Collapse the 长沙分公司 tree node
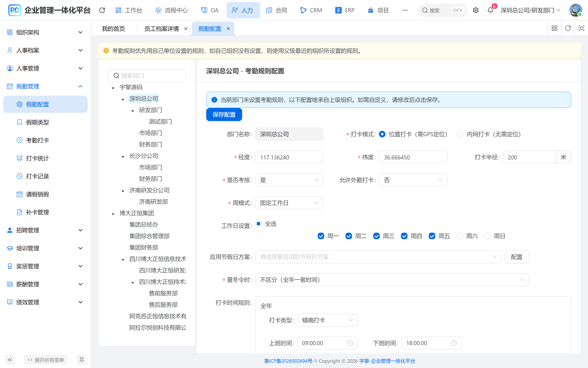588x368 pixels. tap(123, 156)
